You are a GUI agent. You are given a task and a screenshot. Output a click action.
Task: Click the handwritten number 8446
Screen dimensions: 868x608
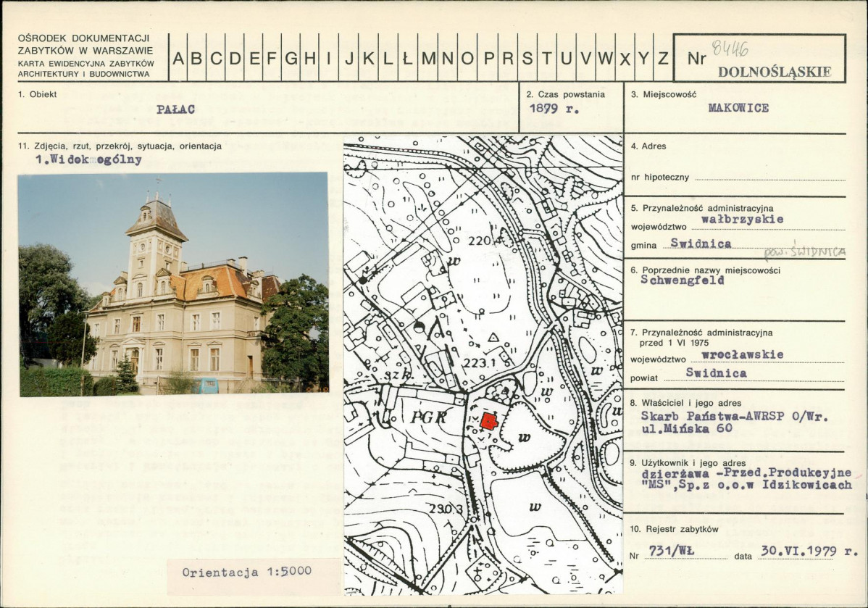coord(730,49)
